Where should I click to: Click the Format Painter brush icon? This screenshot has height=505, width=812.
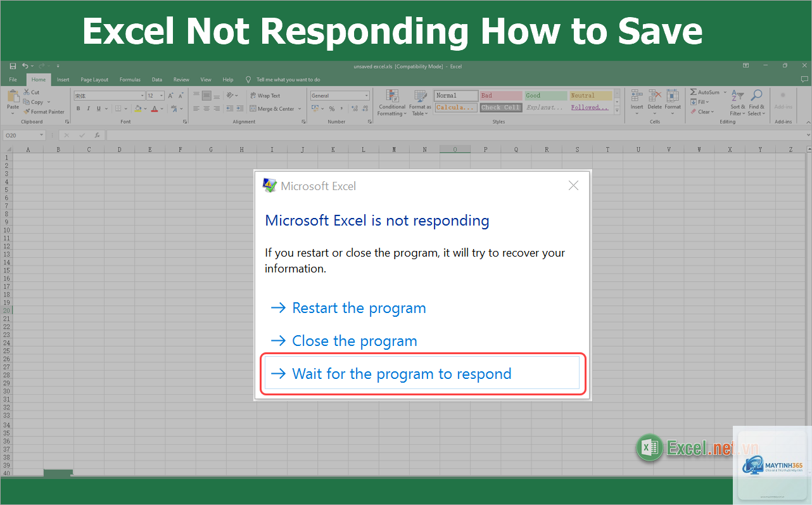tap(27, 112)
